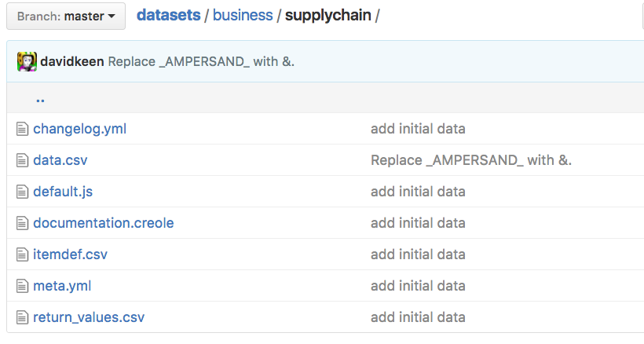Open the documentation.creole file

[103, 223]
